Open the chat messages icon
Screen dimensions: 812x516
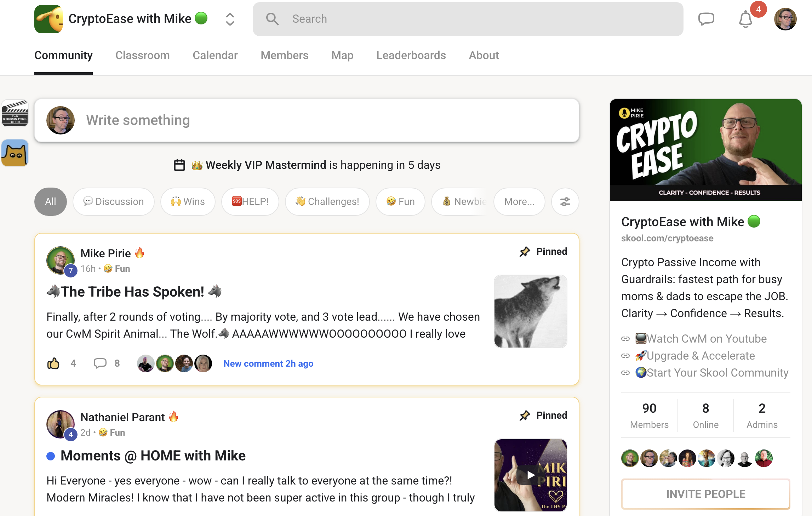[706, 19]
